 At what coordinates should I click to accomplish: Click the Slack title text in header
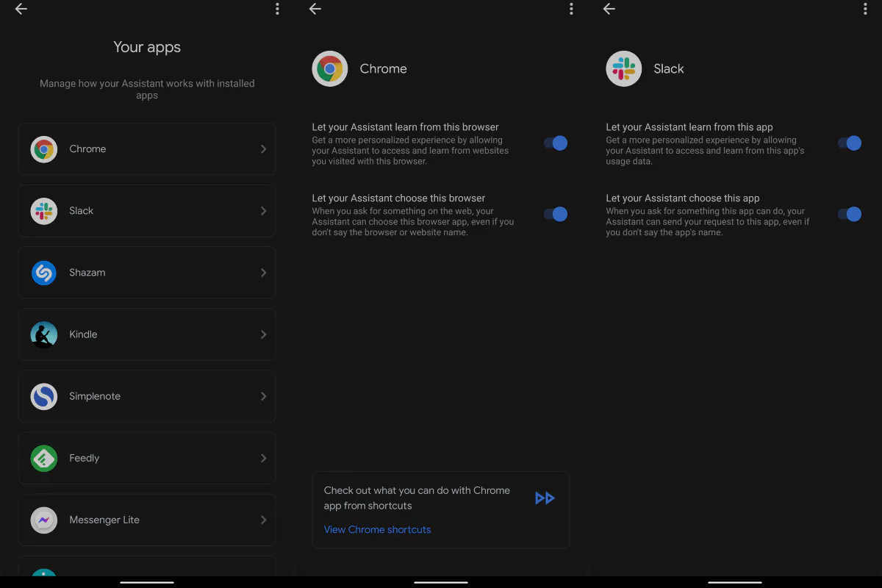(669, 69)
